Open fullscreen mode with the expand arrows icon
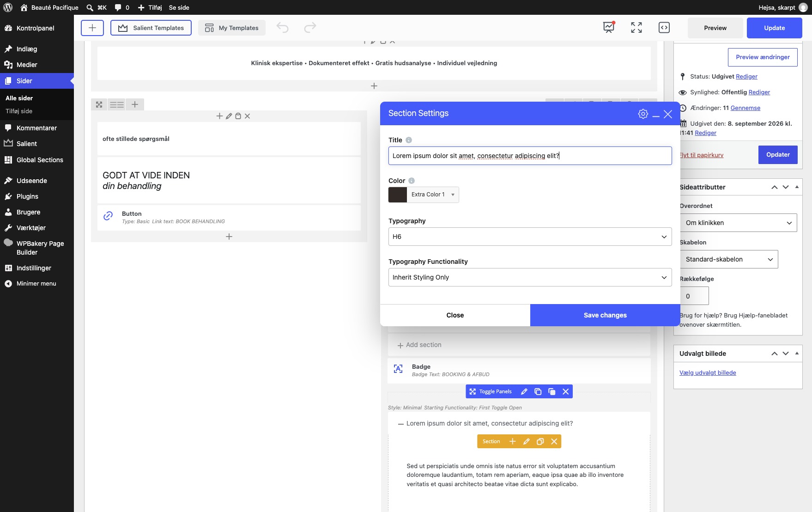This screenshot has height=512, width=812. pyautogui.click(x=636, y=28)
